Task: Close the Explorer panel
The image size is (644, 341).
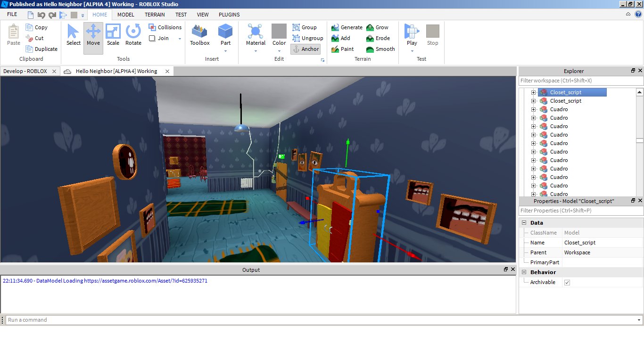Action: point(640,71)
